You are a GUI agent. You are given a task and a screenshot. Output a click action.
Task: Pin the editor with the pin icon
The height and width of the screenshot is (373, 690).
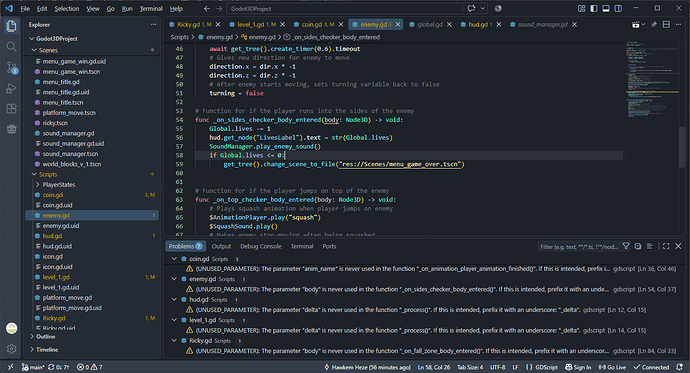pos(653,25)
